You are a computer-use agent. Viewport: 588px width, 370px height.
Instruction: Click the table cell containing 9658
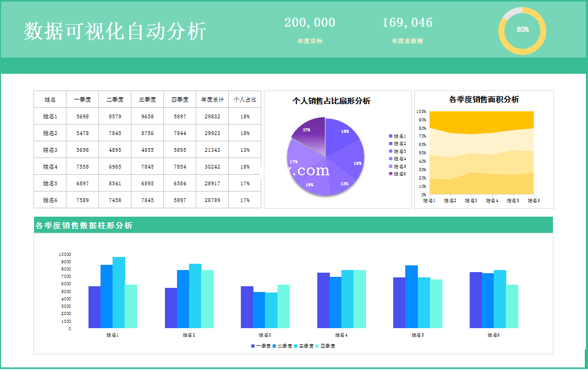(x=147, y=117)
